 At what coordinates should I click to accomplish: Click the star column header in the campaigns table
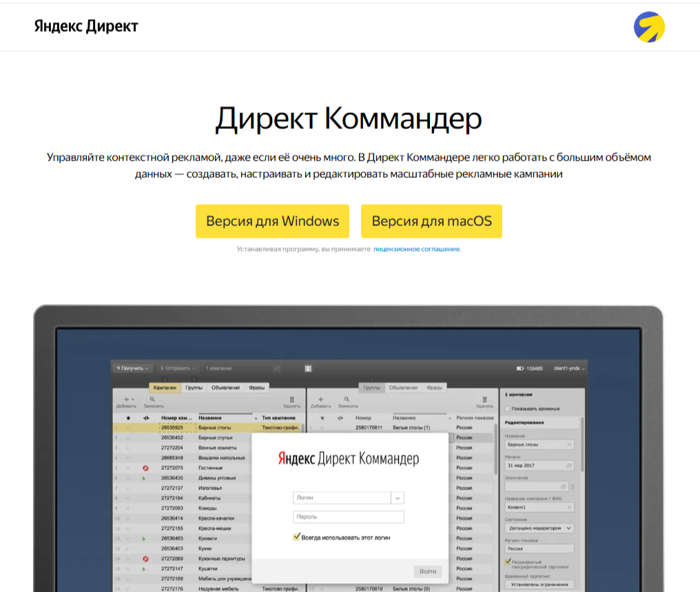tap(128, 418)
